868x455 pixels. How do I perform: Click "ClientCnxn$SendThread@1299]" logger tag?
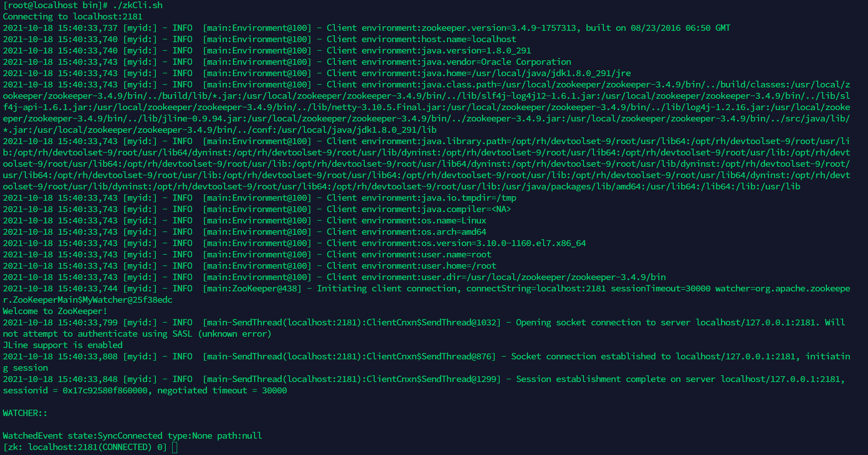click(x=434, y=379)
